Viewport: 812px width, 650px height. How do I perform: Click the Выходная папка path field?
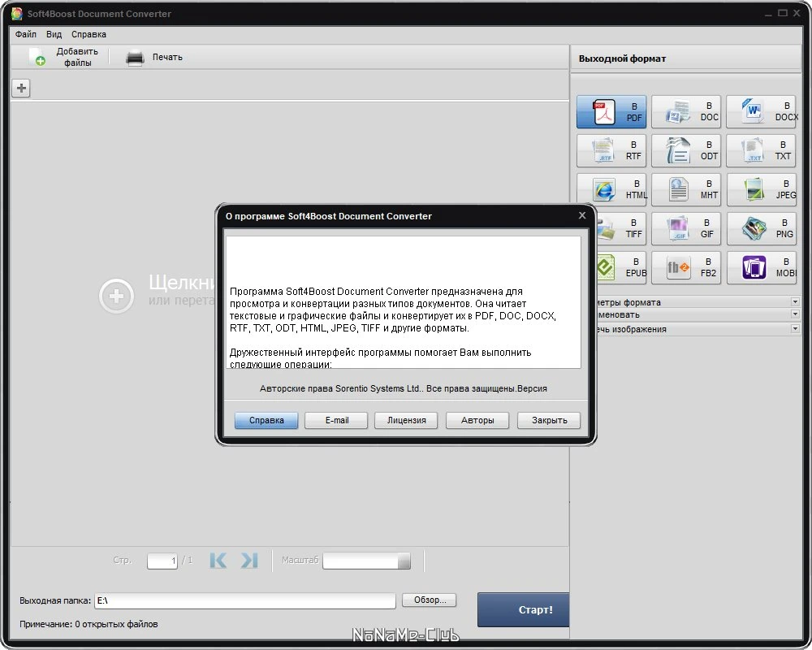click(x=245, y=600)
